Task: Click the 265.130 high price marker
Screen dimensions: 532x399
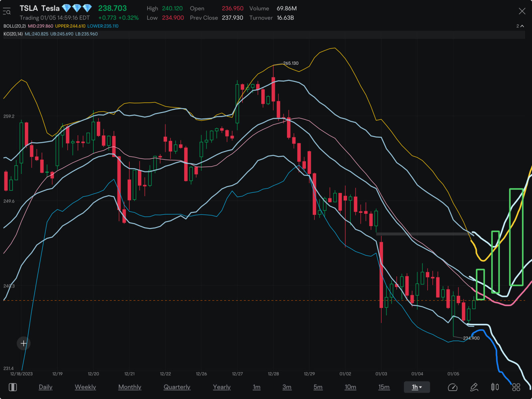Action: click(291, 63)
